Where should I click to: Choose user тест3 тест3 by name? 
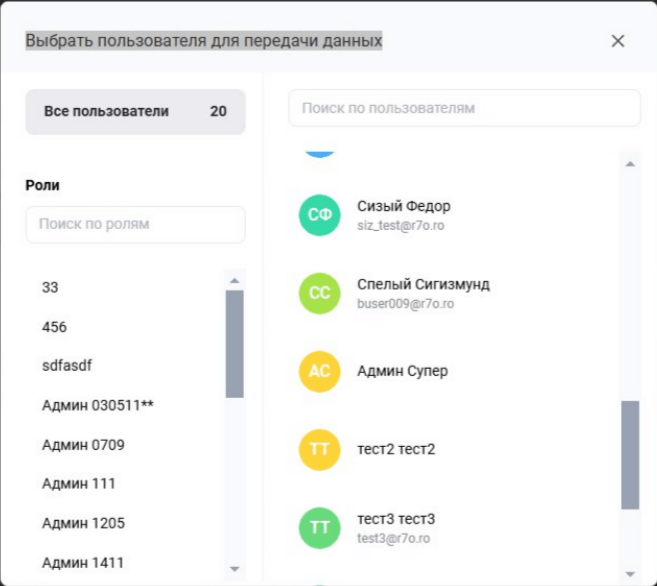(396, 519)
